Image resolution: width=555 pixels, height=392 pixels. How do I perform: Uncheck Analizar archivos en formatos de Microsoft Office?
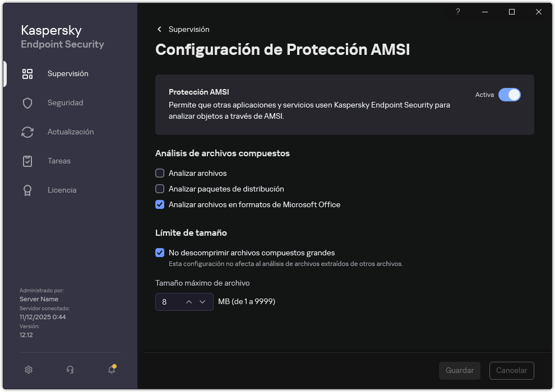160,204
